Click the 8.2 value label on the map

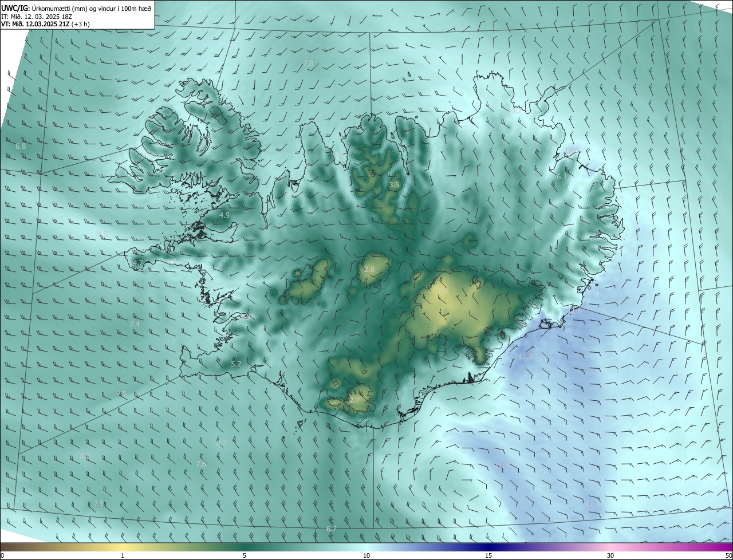click(222, 443)
